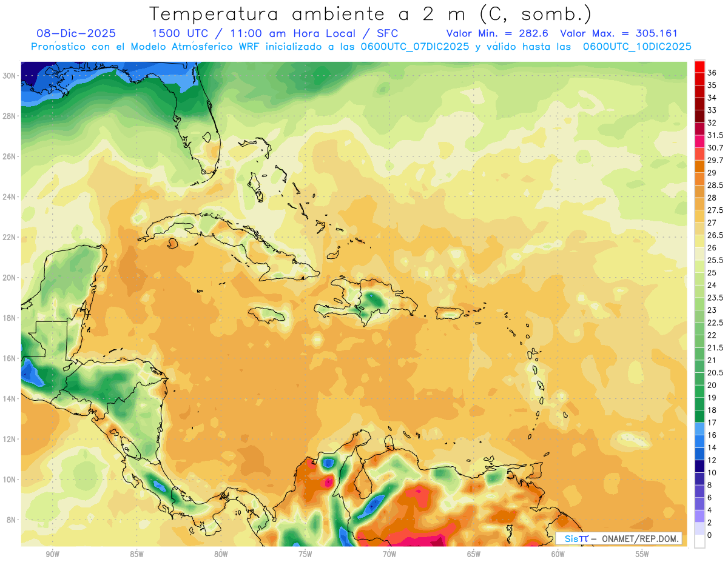Image resolution: width=728 pixels, height=562 pixels.
Task: Click the bright red swatch above legend value 36
Action: (x=699, y=66)
